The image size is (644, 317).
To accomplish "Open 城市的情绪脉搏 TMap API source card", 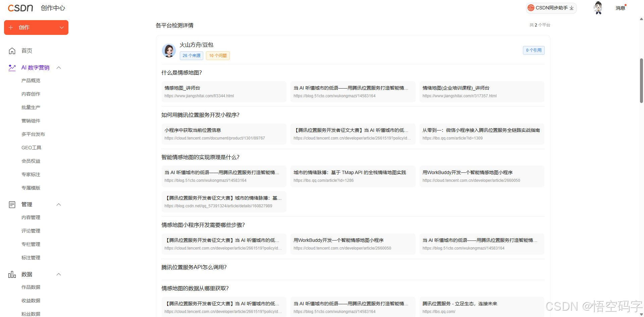I will tap(353, 176).
